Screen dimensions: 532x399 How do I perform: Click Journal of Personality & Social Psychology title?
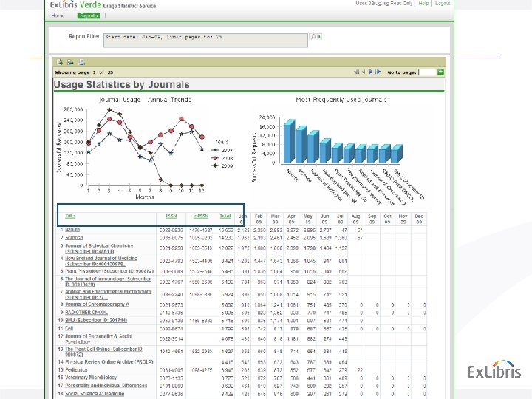99,339
